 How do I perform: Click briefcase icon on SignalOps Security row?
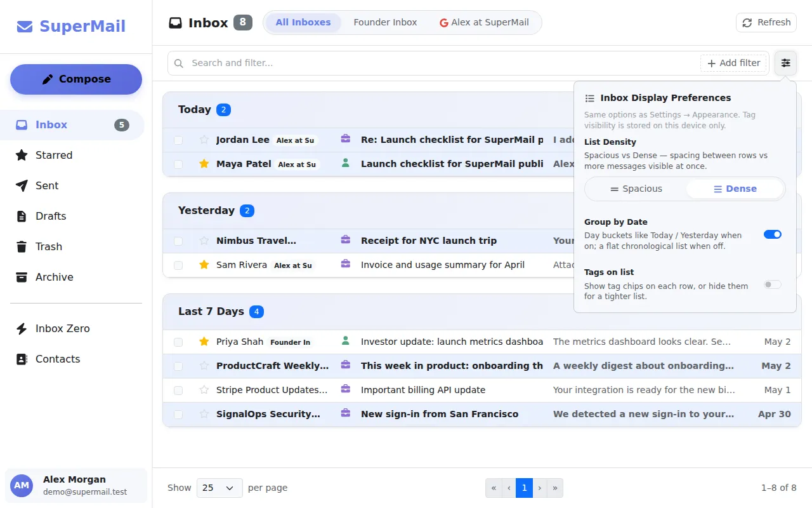point(346,413)
